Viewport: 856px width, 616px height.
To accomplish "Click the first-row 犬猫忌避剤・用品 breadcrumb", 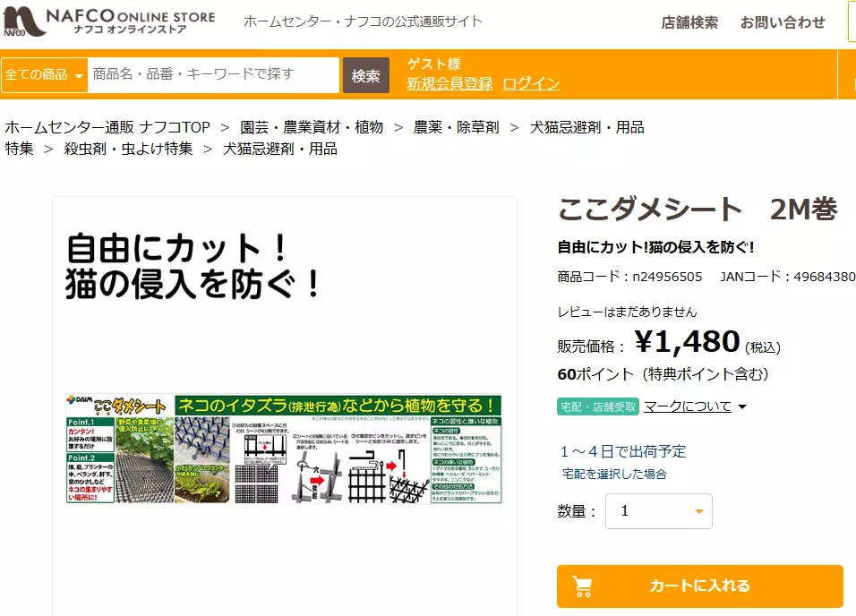I will (586, 127).
